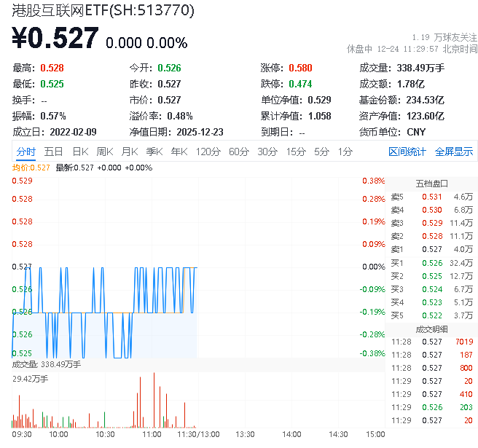
Task: Click the 五档盘口 order book header
Action: tap(431, 183)
